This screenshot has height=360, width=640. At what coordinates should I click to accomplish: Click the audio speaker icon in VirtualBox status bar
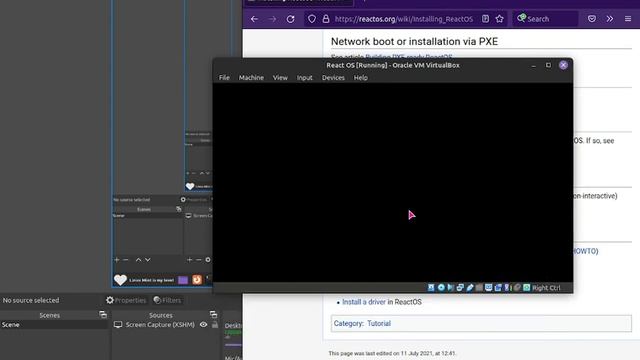[450, 287]
